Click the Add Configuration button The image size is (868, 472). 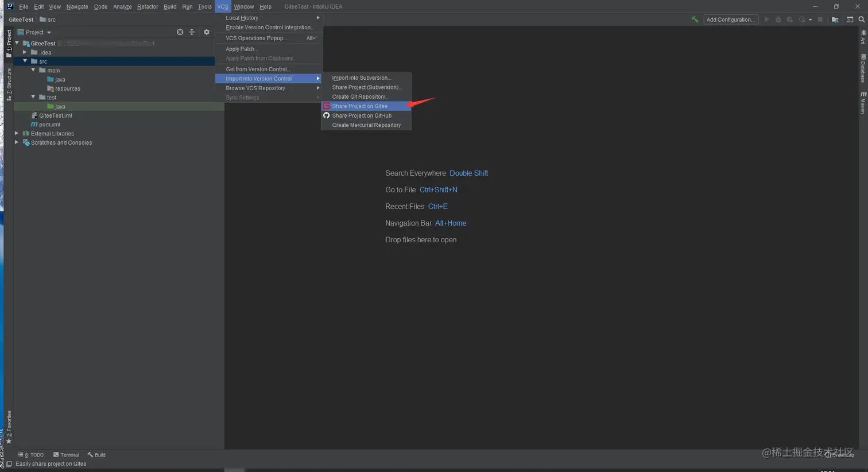click(731, 20)
